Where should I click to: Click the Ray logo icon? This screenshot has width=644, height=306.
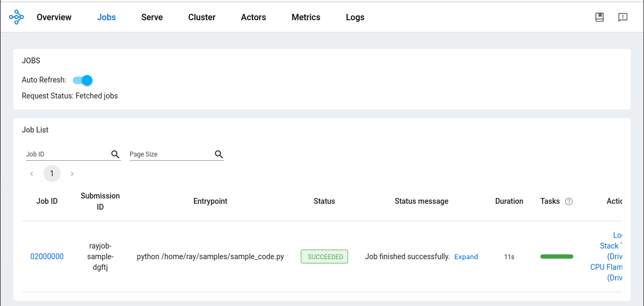[16, 17]
